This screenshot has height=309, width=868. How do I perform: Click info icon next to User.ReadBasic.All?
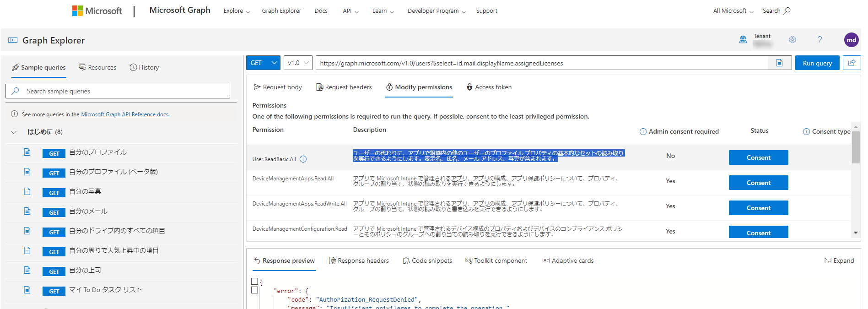click(303, 159)
